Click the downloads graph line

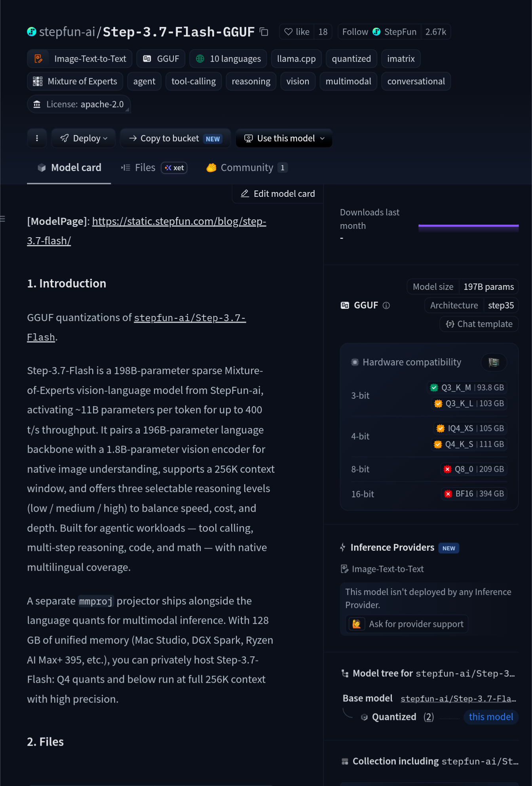pos(468,226)
